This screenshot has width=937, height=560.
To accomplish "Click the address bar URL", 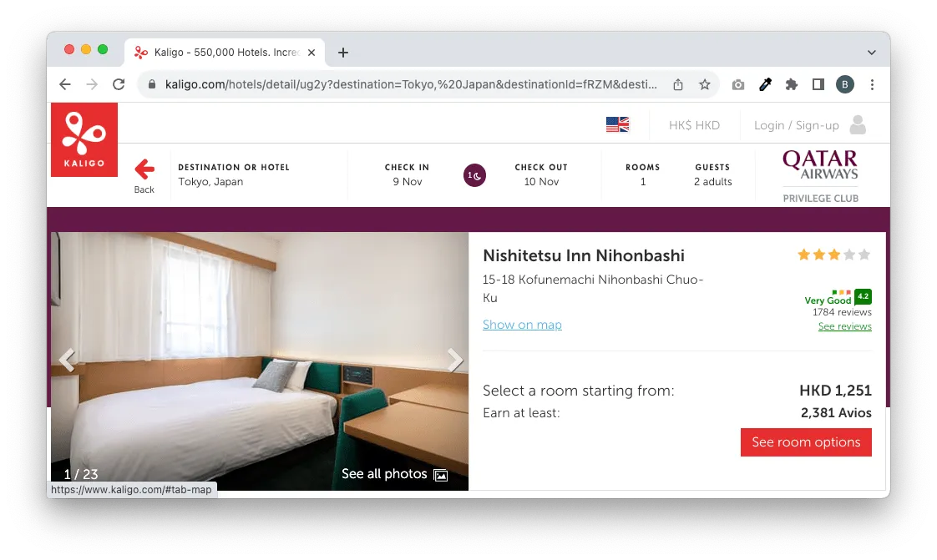I will (x=411, y=85).
